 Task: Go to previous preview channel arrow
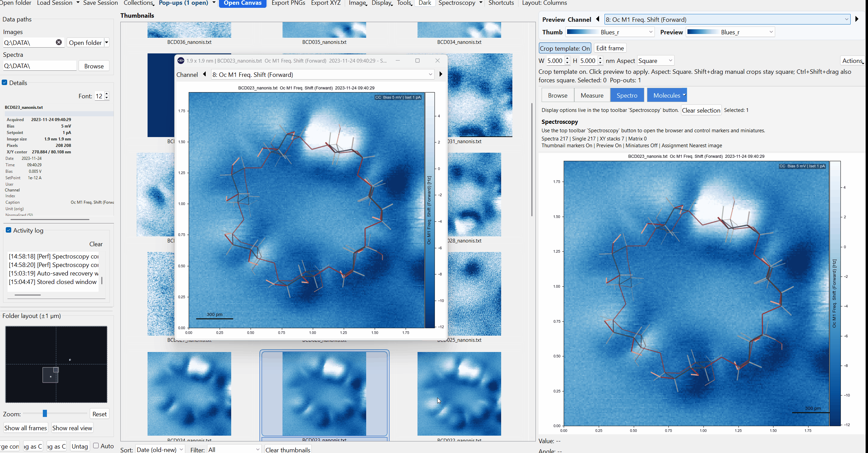(x=598, y=19)
